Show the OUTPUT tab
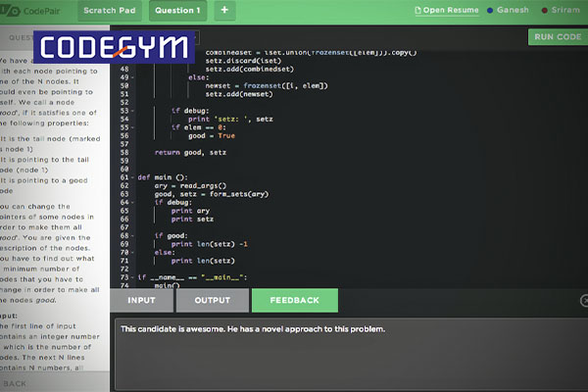 [x=212, y=300]
